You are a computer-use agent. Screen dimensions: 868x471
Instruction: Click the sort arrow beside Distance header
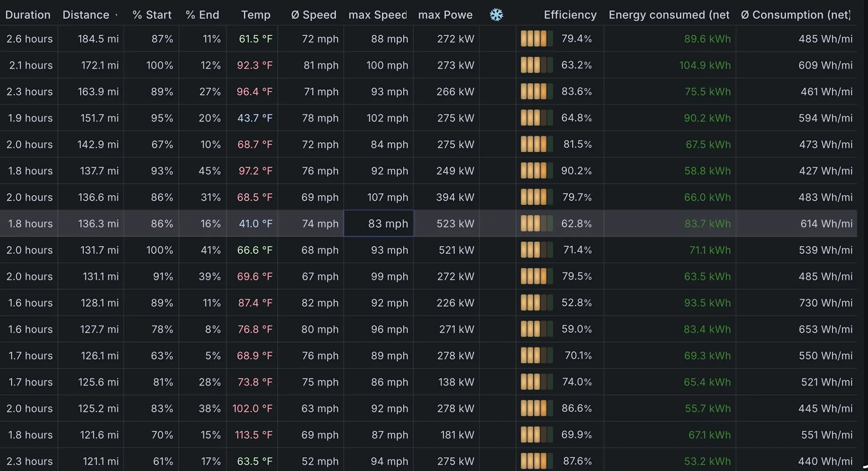[116, 15]
